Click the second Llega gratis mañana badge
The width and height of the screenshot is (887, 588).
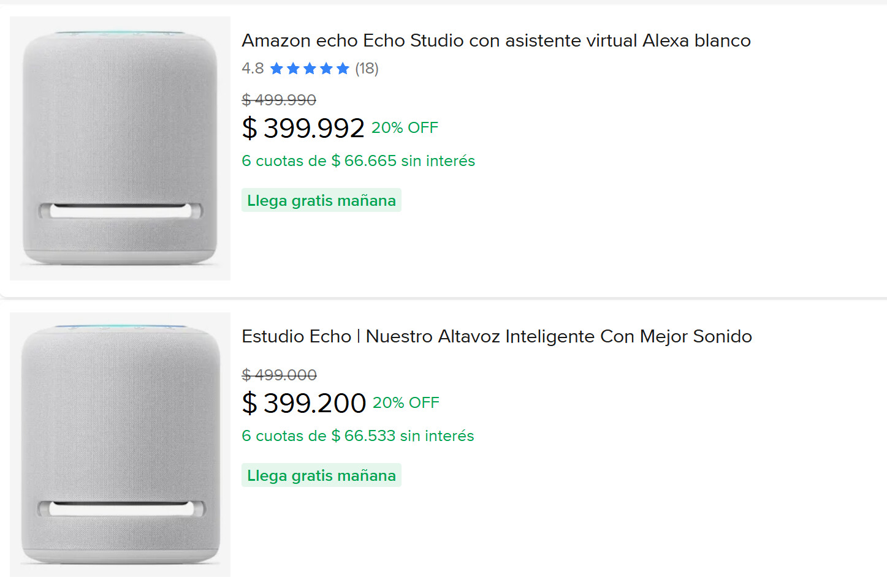pyautogui.click(x=321, y=475)
